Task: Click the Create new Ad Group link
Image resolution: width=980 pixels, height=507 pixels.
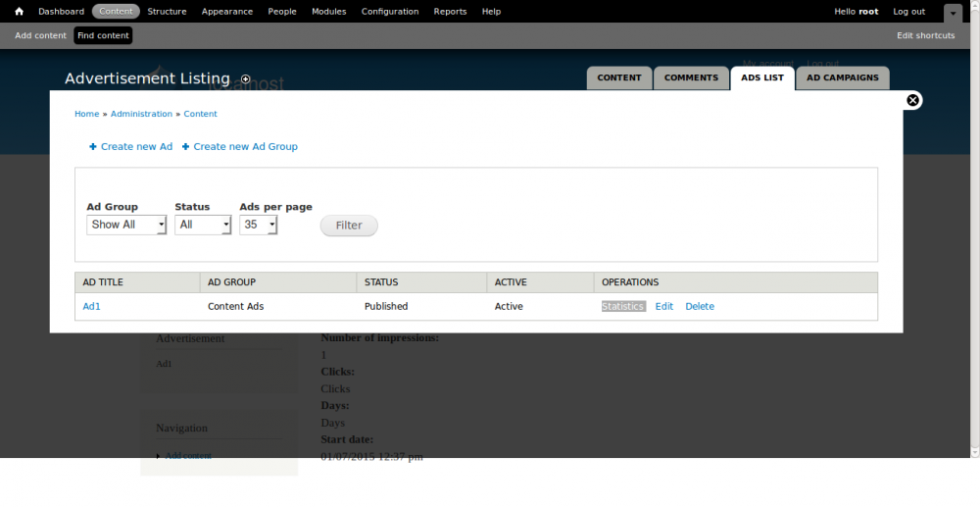Action: coord(245,147)
